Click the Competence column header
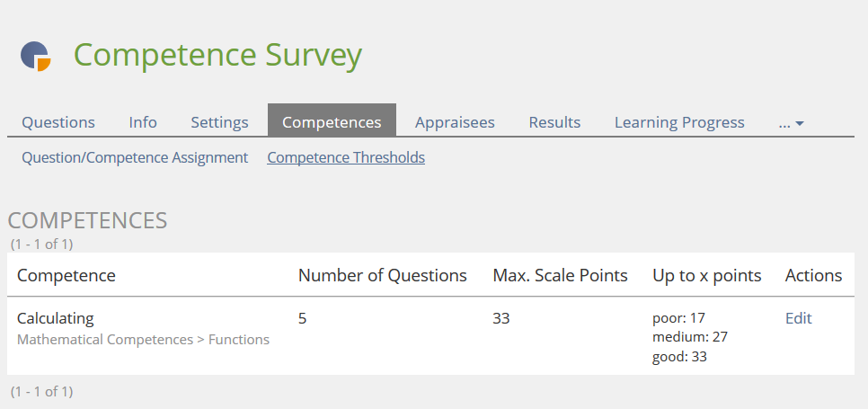The height and width of the screenshot is (409, 868). point(66,275)
